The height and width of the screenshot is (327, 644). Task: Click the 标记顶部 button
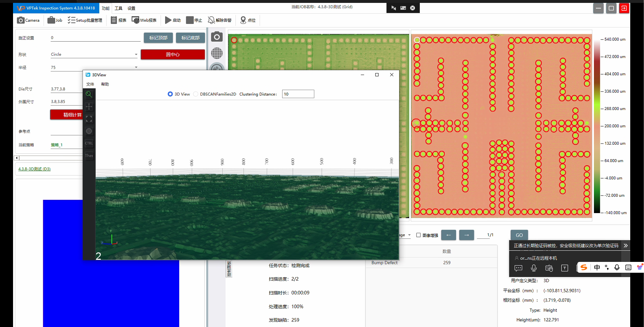point(158,38)
